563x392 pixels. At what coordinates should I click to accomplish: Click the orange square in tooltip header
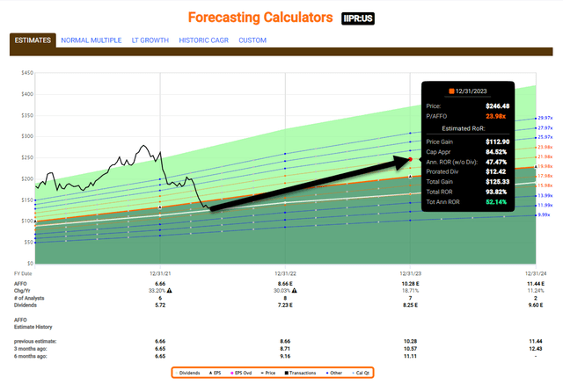[x=451, y=91]
